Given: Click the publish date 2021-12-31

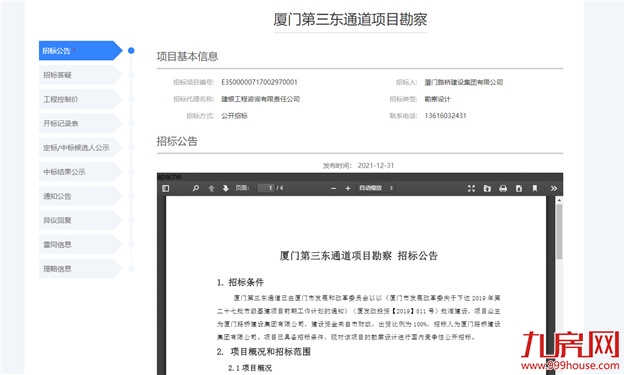Looking at the screenshot, I should tap(376, 165).
